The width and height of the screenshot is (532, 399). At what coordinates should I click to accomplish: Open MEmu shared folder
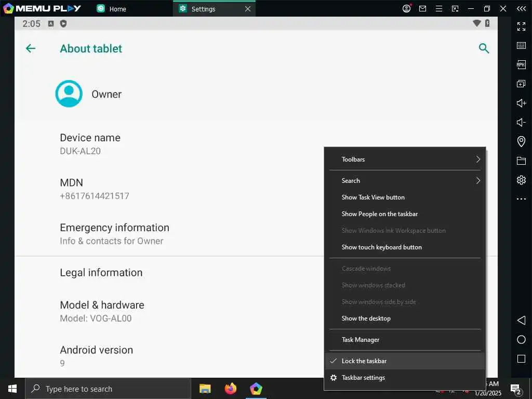click(x=521, y=161)
